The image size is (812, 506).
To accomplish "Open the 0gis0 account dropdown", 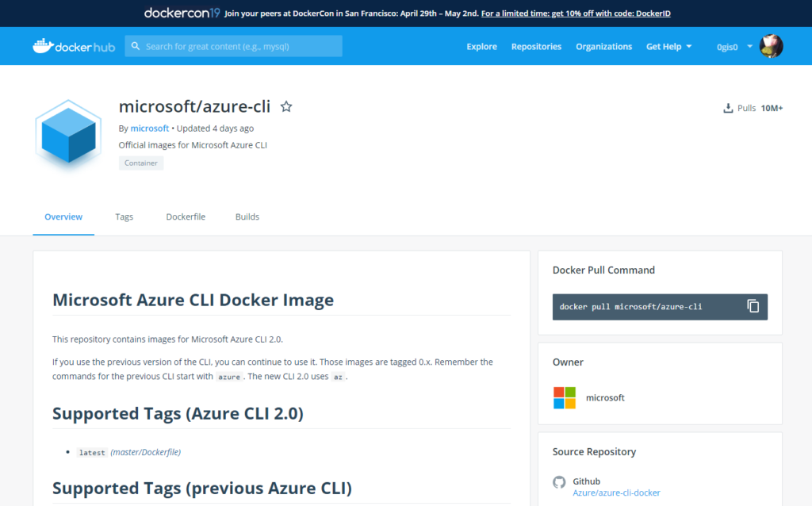I will pos(734,47).
